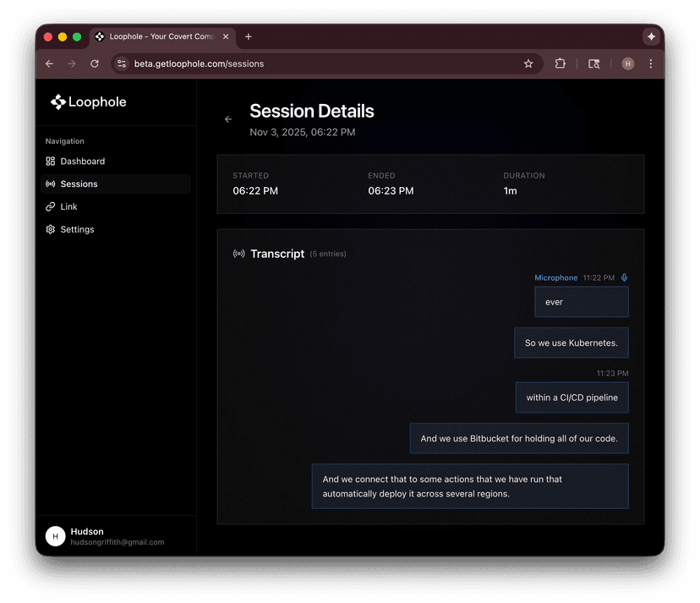Open the Chrome three-dot menu
Image resolution: width=700 pixels, height=603 pixels.
[650, 63]
